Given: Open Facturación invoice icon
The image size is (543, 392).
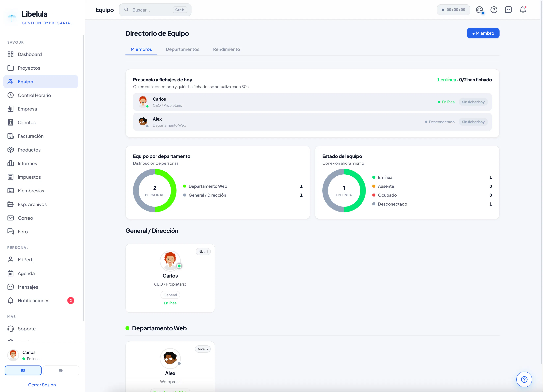Looking at the screenshot, I should tap(11, 136).
